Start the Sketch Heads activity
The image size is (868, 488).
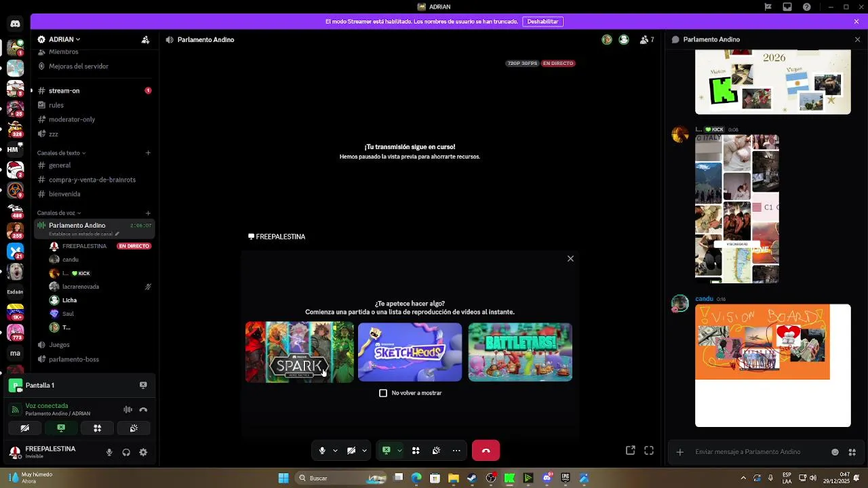coord(410,352)
